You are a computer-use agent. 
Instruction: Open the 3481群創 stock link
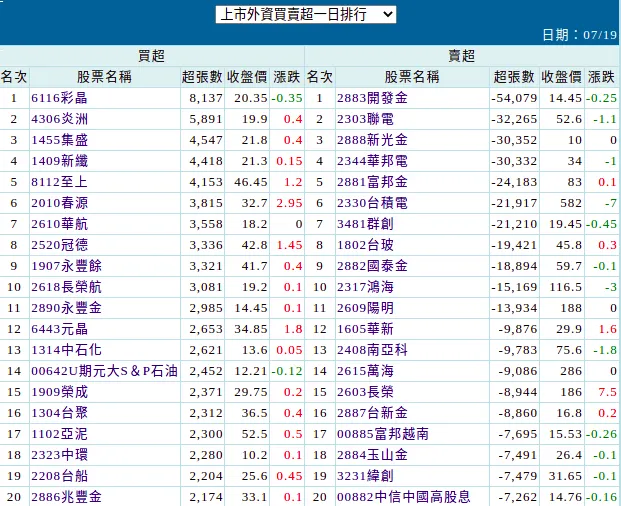[365, 224]
